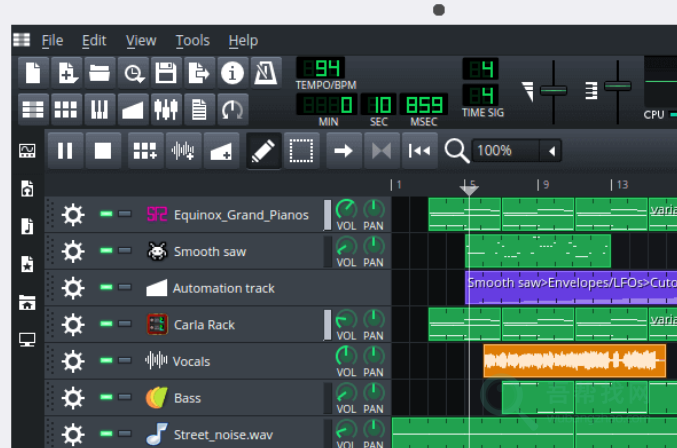Open the zoom 100% dropdown
Image resolution: width=677 pixels, height=448 pixels.
pyautogui.click(x=550, y=151)
